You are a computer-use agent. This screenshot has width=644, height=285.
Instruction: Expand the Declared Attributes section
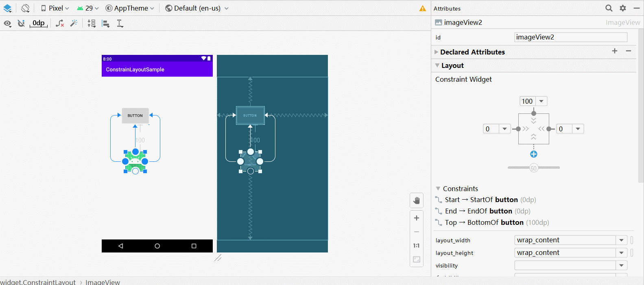tap(437, 52)
